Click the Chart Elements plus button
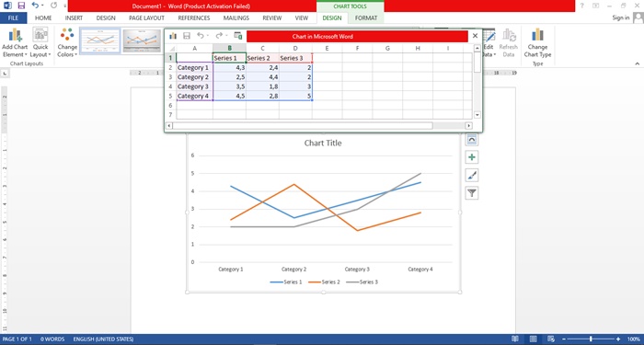 click(472, 157)
